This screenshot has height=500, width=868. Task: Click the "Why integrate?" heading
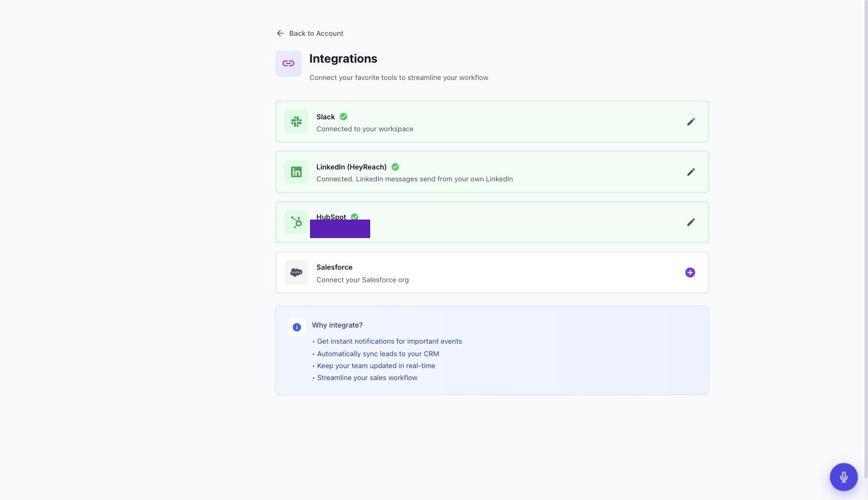tap(337, 325)
